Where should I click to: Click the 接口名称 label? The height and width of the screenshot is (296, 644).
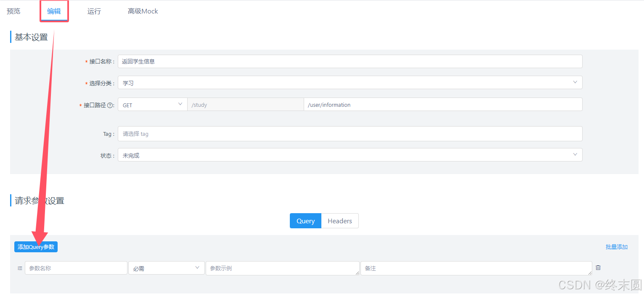coord(101,61)
